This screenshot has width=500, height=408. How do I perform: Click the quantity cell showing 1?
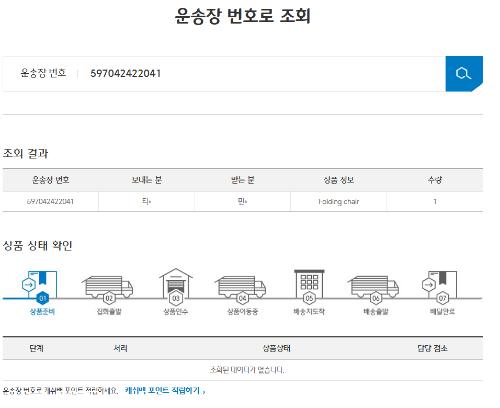click(x=435, y=201)
